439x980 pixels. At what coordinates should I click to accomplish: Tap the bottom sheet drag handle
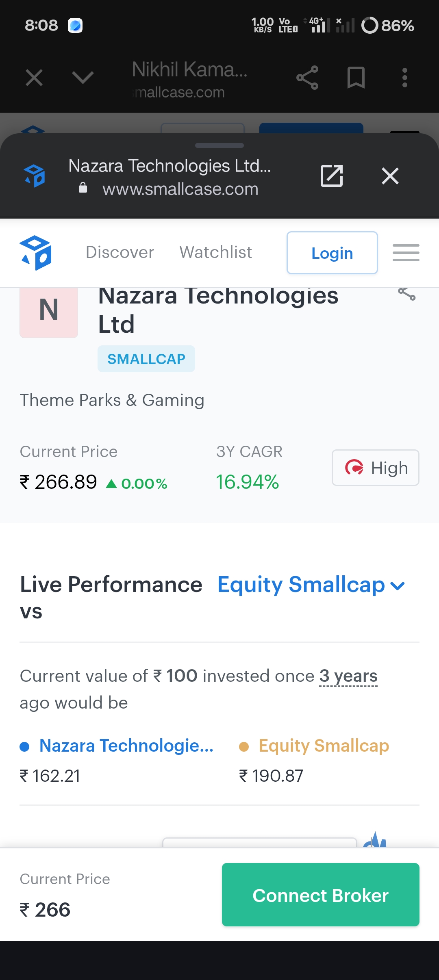pyautogui.click(x=219, y=145)
